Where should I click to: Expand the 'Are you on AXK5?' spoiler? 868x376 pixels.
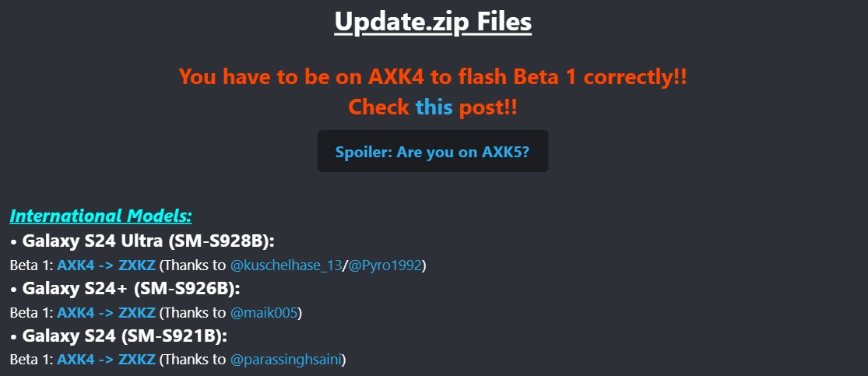click(x=432, y=151)
